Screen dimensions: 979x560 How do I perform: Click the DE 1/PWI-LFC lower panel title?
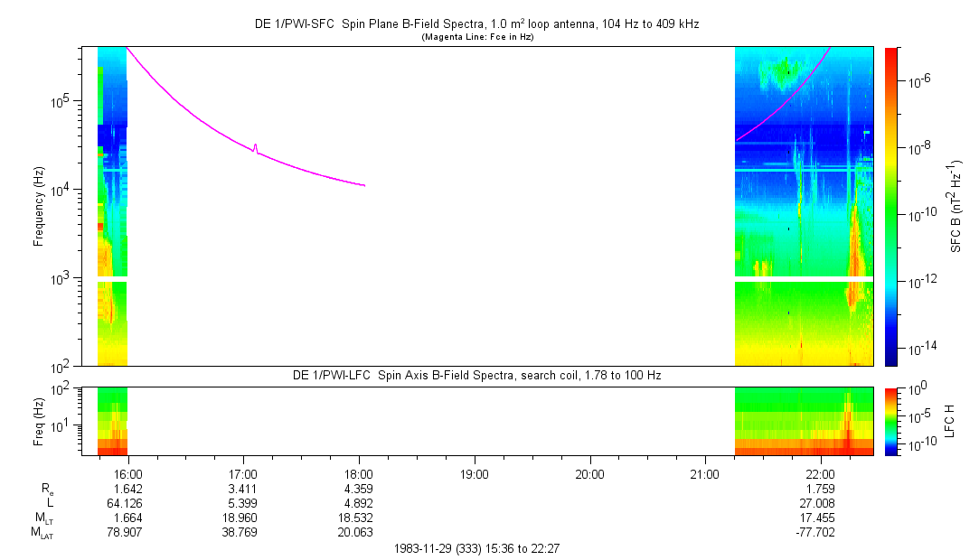tap(476, 375)
